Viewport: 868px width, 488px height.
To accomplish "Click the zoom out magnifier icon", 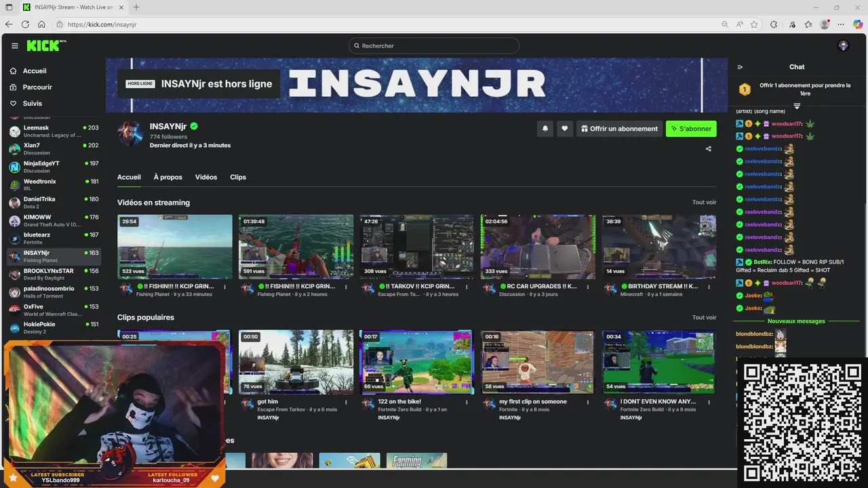I will click(x=725, y=24).
